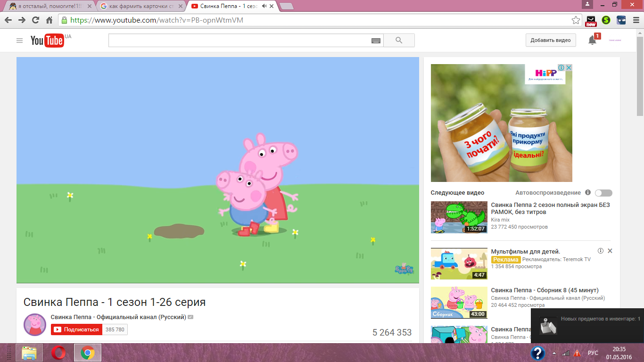The image size is (644, 362).
Task: Toggle the 'Автовоспроизведение' autoplay switch
Action: pos(603,193)
